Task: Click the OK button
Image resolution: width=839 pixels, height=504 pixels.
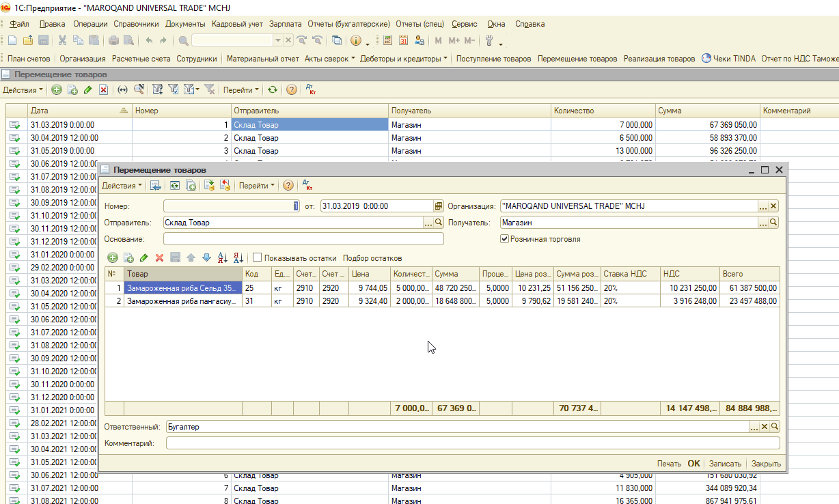Action: [x=693, y=463]
